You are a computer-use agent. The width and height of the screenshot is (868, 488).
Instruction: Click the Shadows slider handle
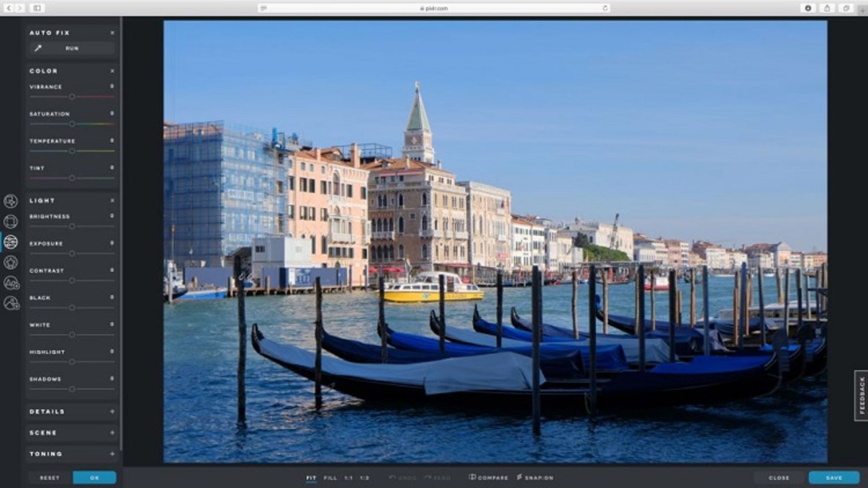pyautogui.click(x=72, y=389)
